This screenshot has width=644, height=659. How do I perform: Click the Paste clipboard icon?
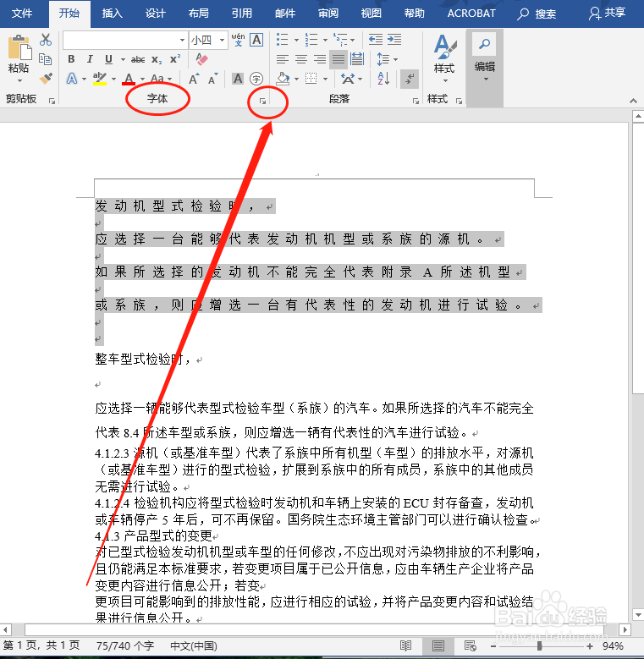tap(19, 48)
